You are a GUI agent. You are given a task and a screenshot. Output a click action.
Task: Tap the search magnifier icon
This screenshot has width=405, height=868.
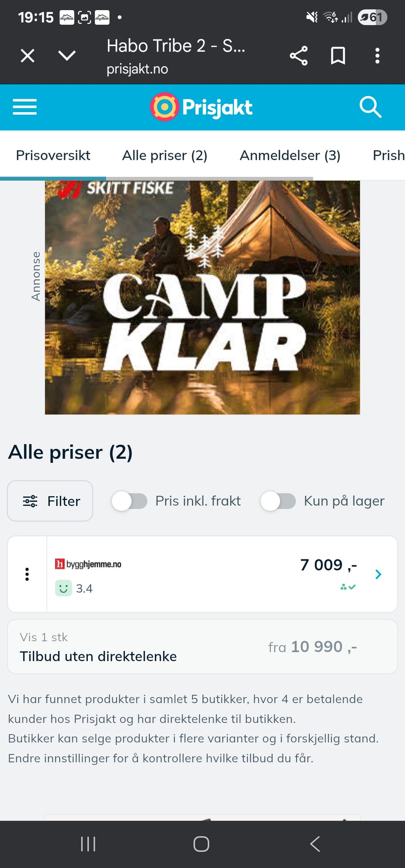click(370, 107)
